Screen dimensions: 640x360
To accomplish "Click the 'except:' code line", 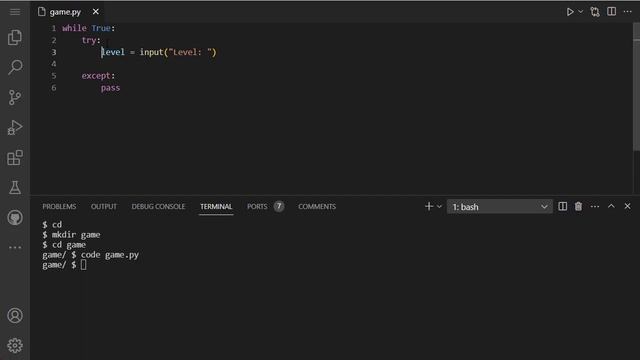I will [98, 76].
